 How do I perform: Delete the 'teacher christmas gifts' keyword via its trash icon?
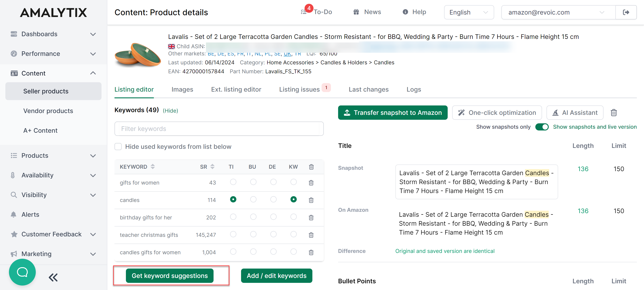(311, 235)
